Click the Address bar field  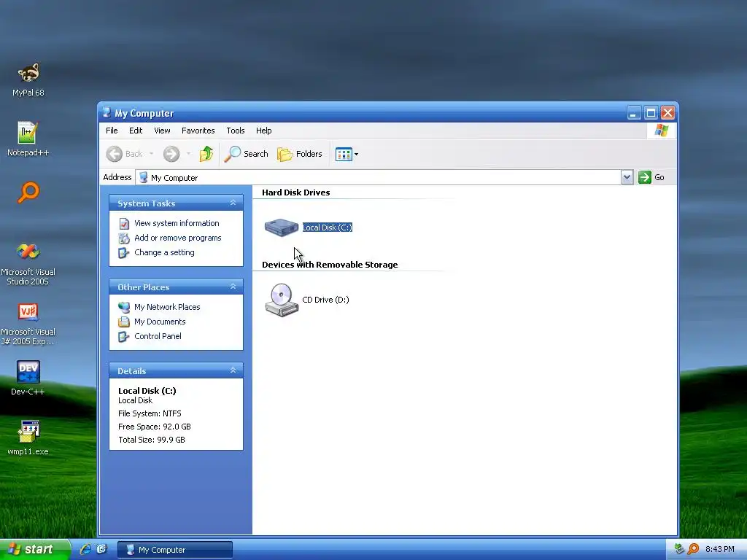tap(379, 177)
